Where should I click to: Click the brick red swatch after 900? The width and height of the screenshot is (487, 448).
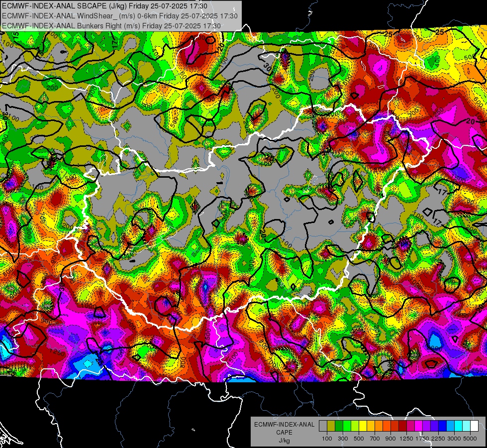coord(395,426)
